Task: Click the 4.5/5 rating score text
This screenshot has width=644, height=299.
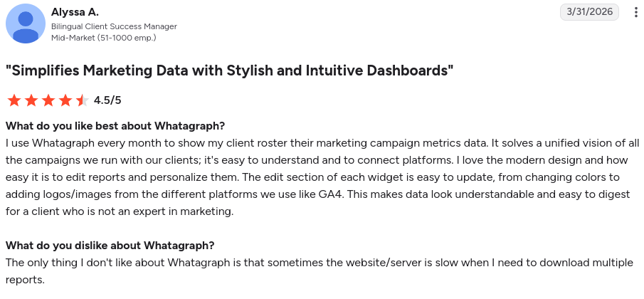Action: coord(107,100)
